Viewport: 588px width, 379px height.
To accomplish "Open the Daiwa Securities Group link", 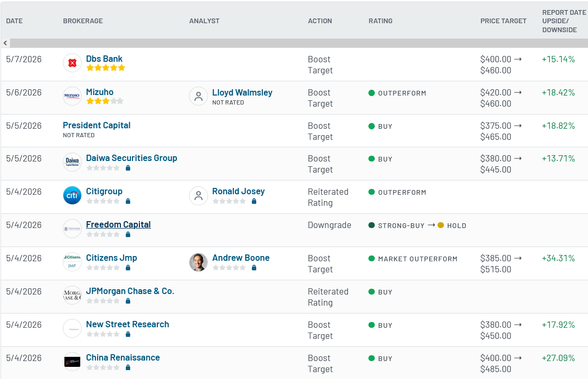I will [x=131, y=158].
